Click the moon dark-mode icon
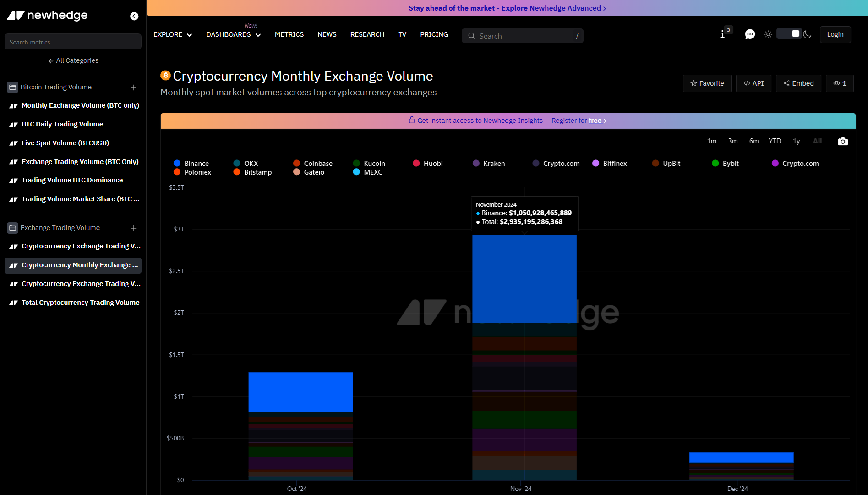This screenshot has width=868, height=495. [x=808, y=34]
